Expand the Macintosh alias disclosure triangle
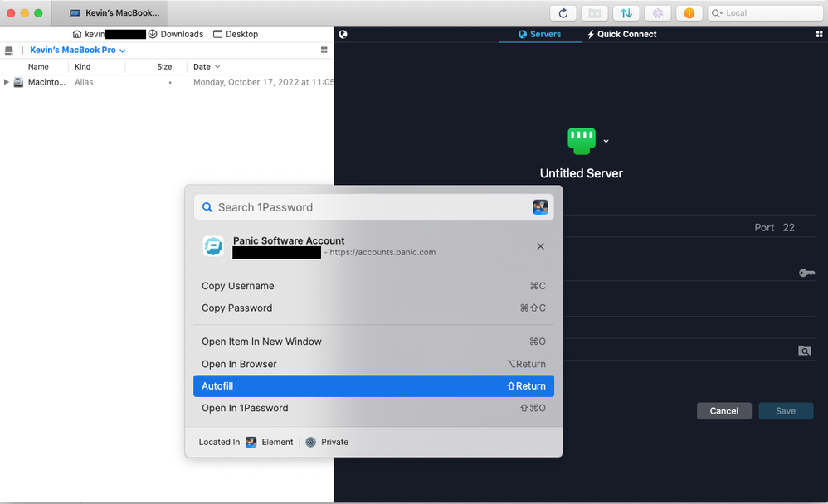This screenshot has width=828, height=504. (x=7, y=82)
